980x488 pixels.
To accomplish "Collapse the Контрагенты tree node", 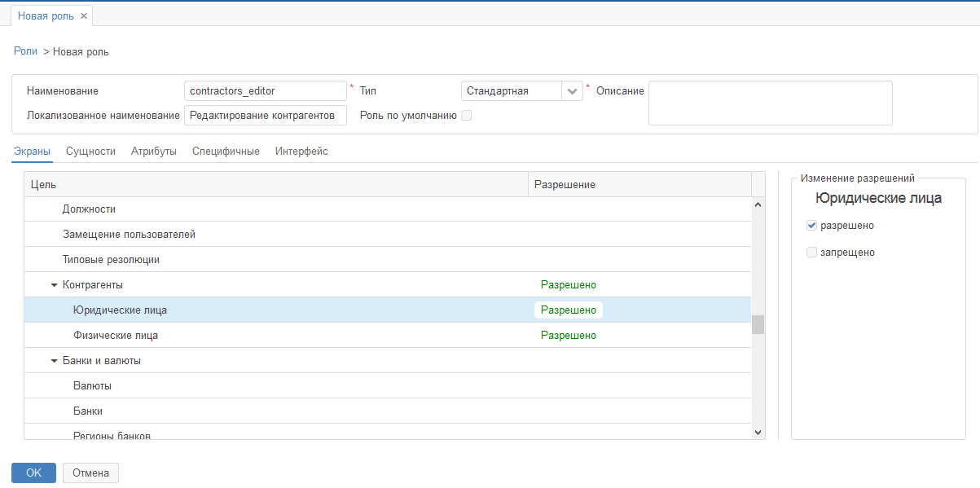I will 54,285.
